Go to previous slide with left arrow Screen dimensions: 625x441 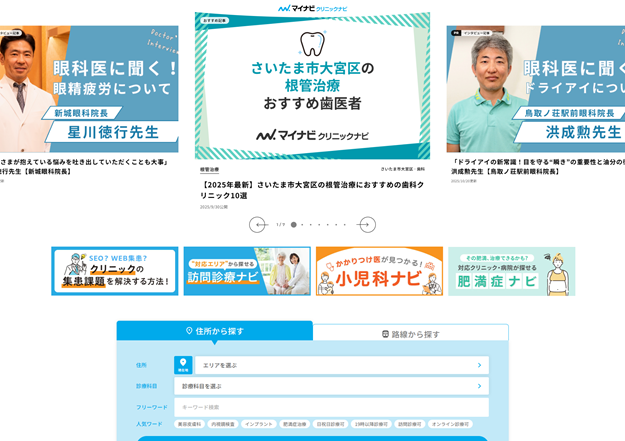point(257,224)
